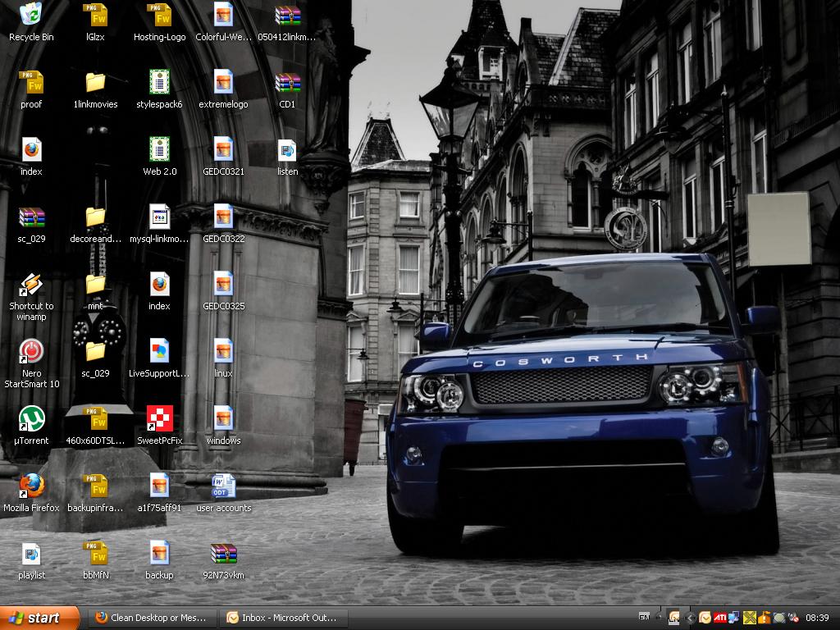Select the Nero StartSmart 10 icon

(31, 351)
